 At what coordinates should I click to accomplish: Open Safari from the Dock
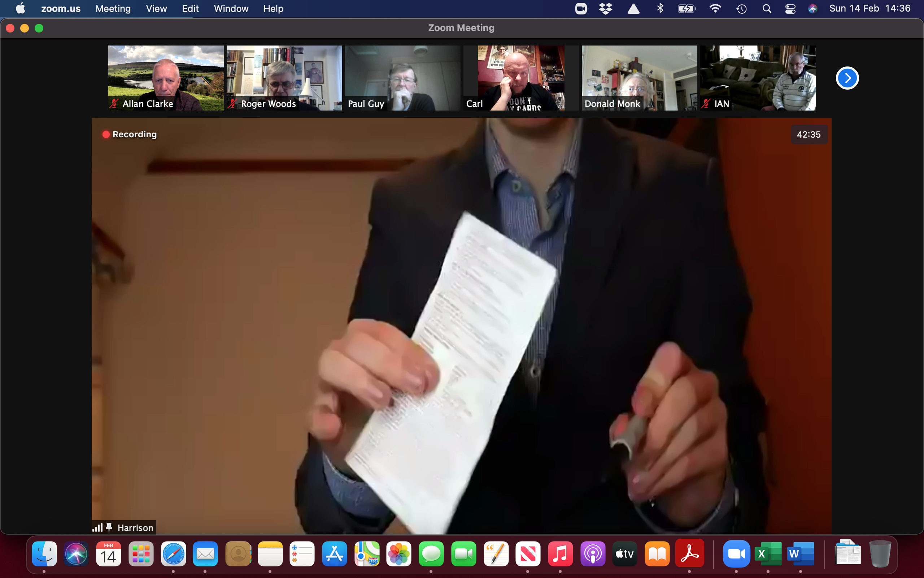pos(173,553)
